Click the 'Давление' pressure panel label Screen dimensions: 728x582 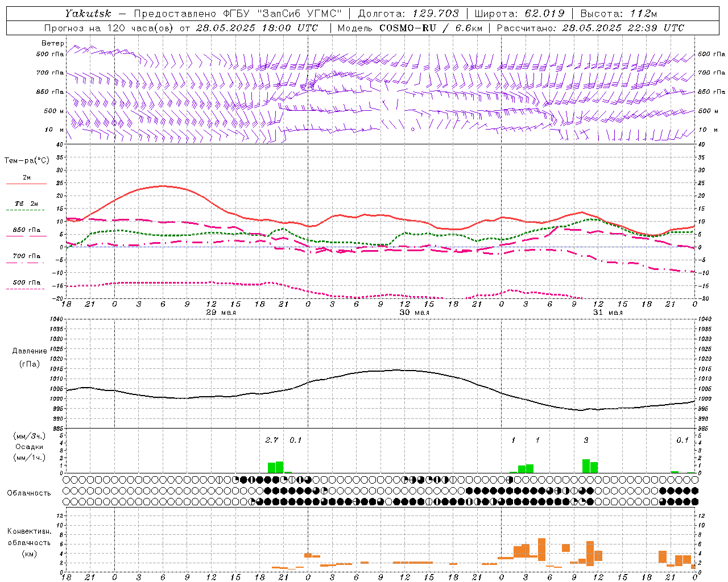[x=30, y=351]
